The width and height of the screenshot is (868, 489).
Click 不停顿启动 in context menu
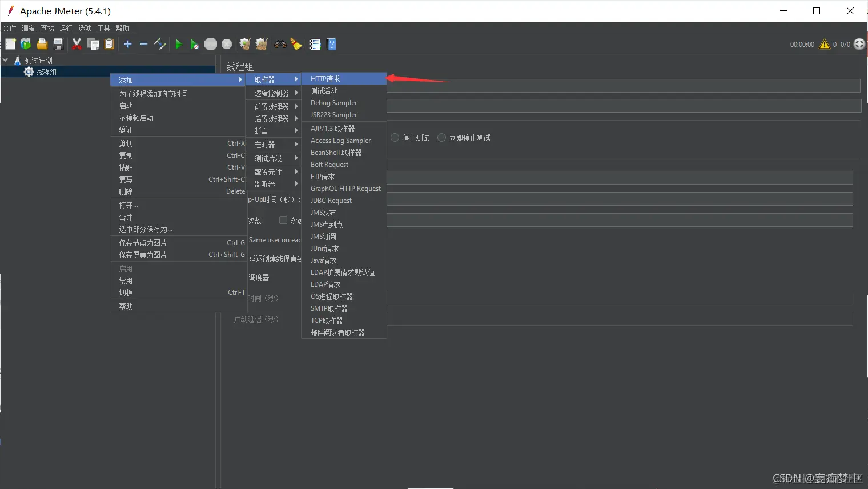pyautogui.click(x=178, y=118)
